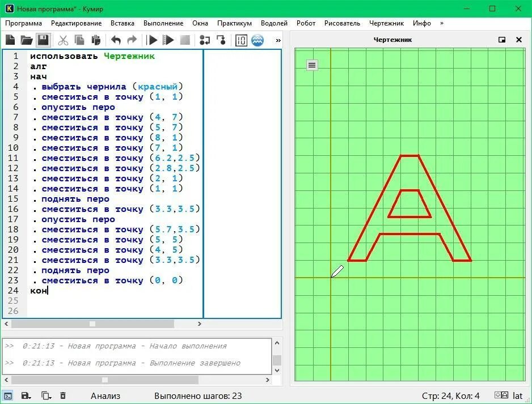Expand toolbar overflow chevron
Image resolution: width=532 pixels, height=404 pixels.
point(278,40)
